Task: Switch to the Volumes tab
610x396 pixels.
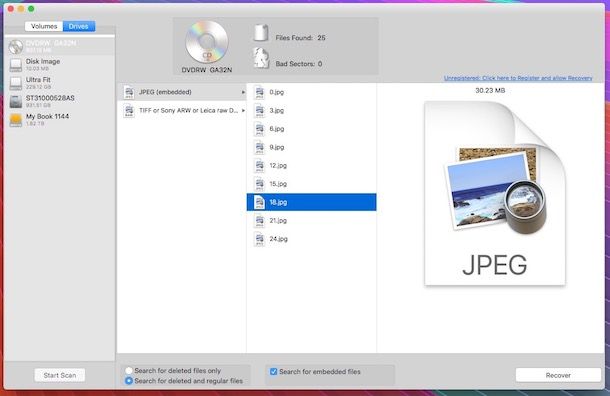Action: click(x=44, y=26)
